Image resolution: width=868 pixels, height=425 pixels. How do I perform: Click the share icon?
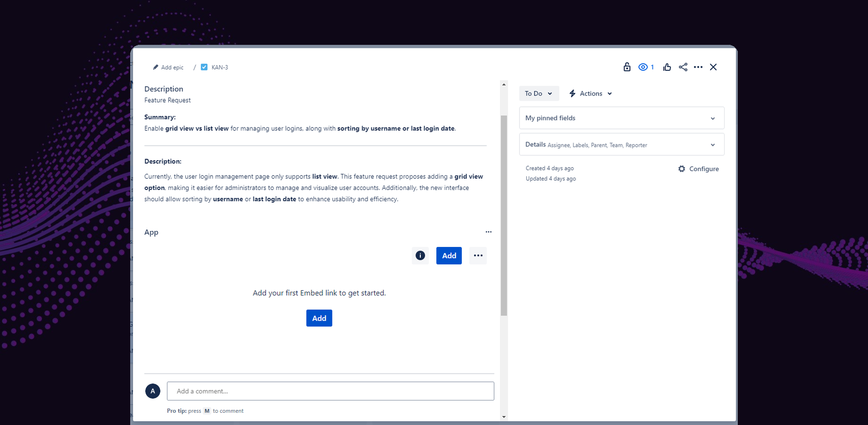coord(683,67)
